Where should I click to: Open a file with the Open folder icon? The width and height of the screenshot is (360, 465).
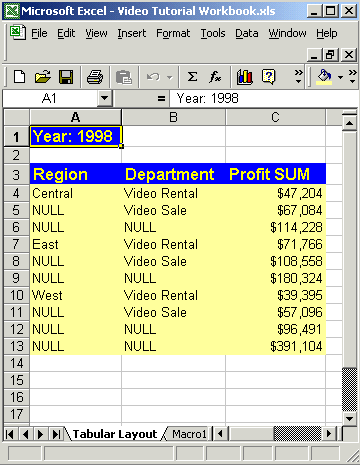43,77
